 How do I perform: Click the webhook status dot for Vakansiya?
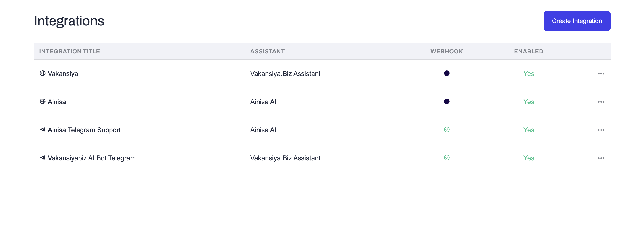(x=447, y=73)
